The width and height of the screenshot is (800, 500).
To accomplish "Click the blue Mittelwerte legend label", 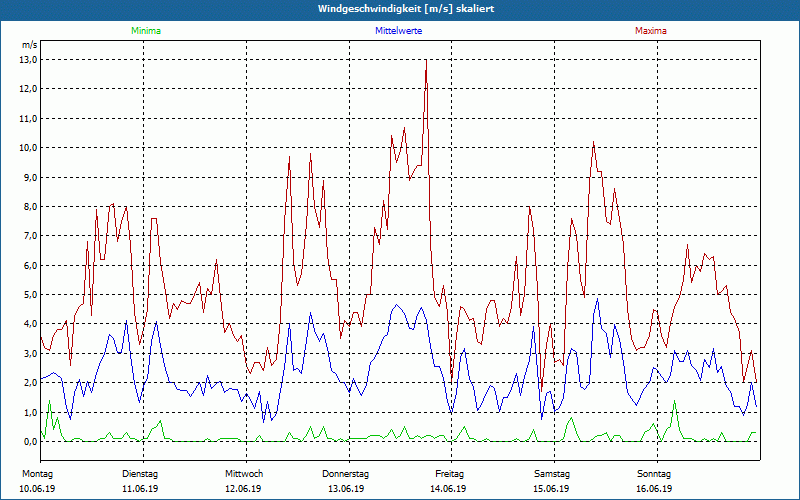I will (x=398, y=31).
